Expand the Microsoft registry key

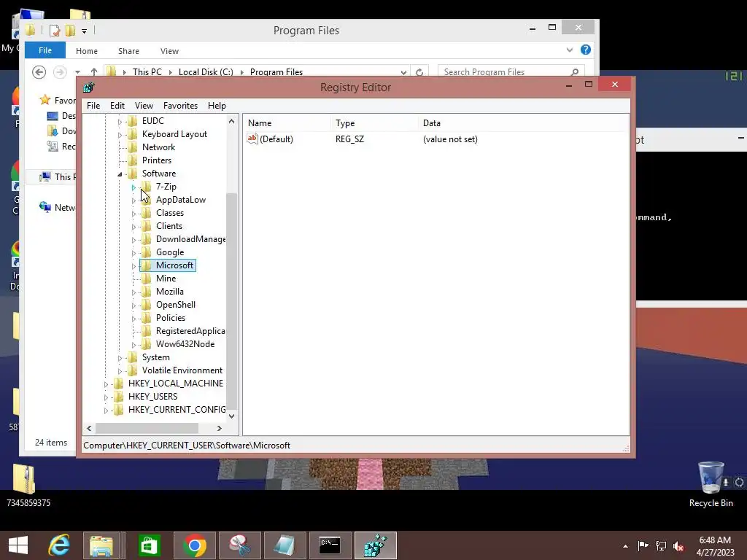[134, 265]
